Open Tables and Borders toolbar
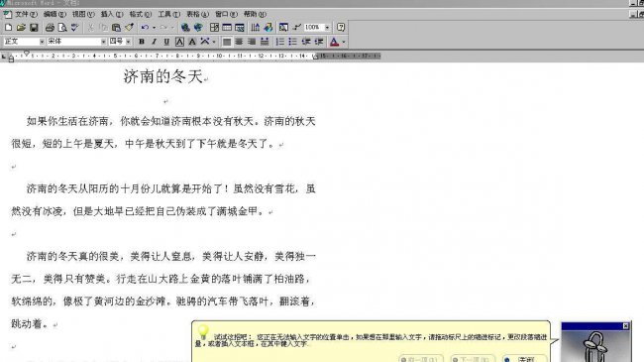 point(214,28)
